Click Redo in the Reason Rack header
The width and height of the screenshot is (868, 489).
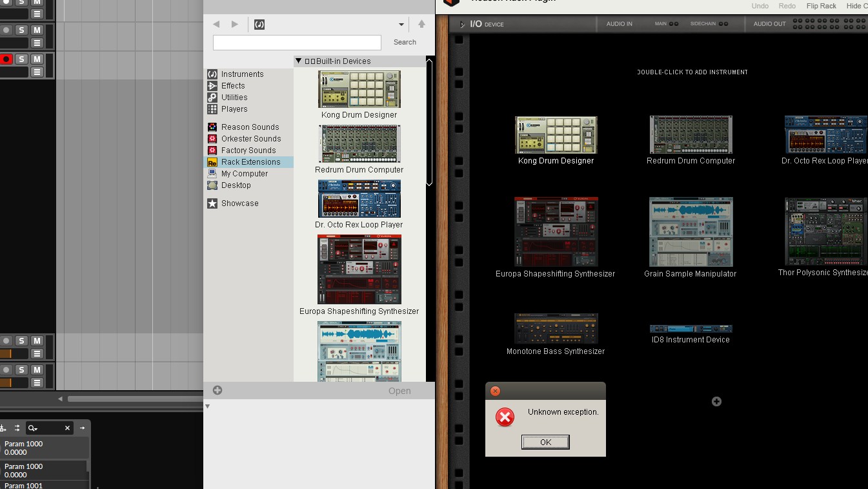click(x=787, y=6)
